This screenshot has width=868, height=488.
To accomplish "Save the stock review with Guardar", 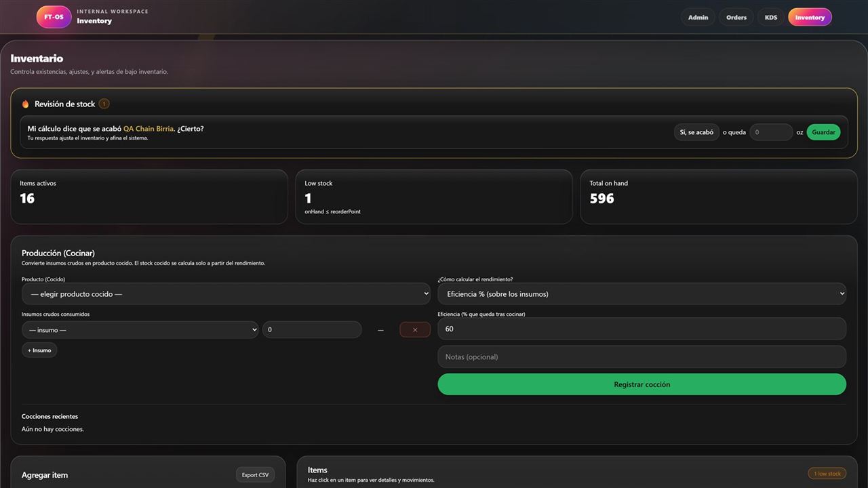I will point(823,132).
